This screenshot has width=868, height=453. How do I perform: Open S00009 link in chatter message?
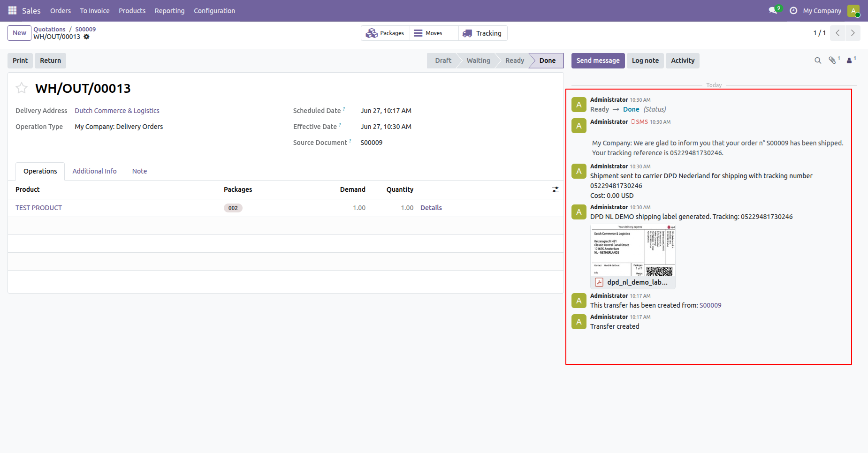point(710,305)
